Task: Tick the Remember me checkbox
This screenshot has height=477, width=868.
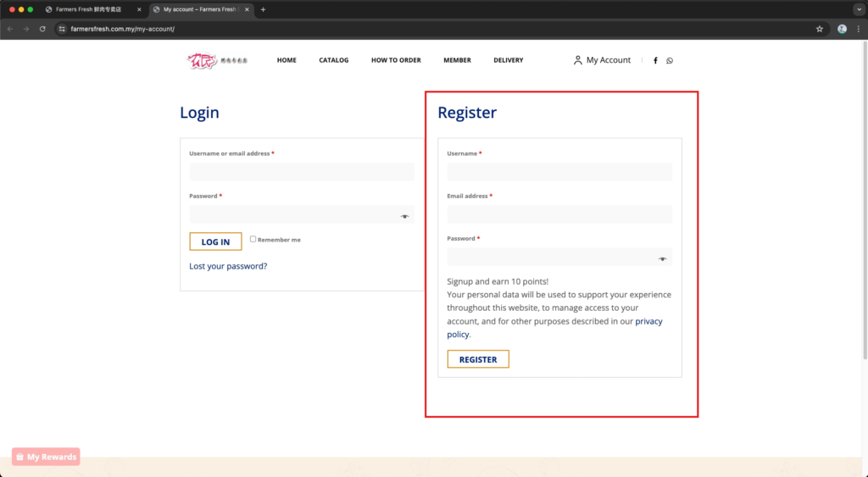Action: 253,239
